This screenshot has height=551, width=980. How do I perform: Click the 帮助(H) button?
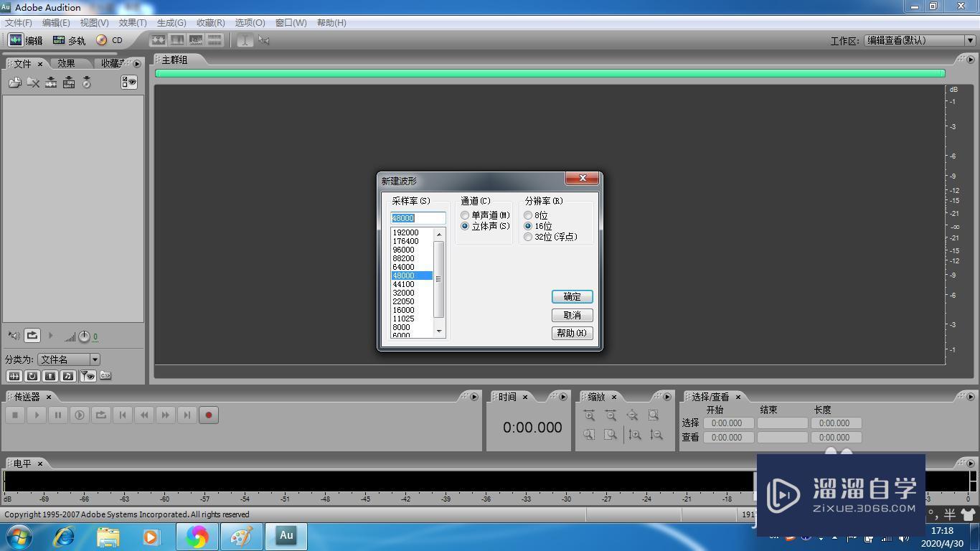point(572,333)
